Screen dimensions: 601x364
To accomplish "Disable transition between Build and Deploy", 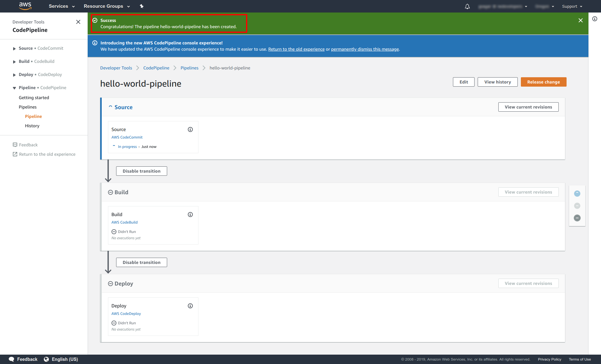I will coord(141,262).
